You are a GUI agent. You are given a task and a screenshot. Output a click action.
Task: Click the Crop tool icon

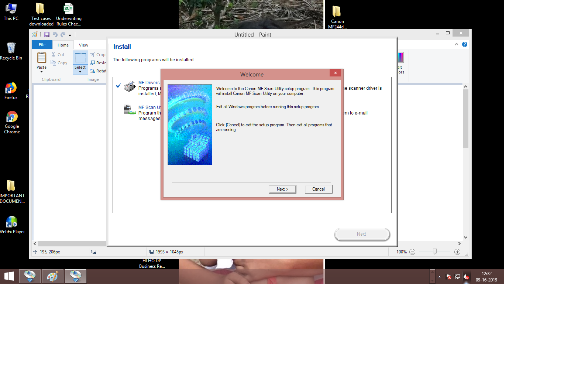coord(93,55)
